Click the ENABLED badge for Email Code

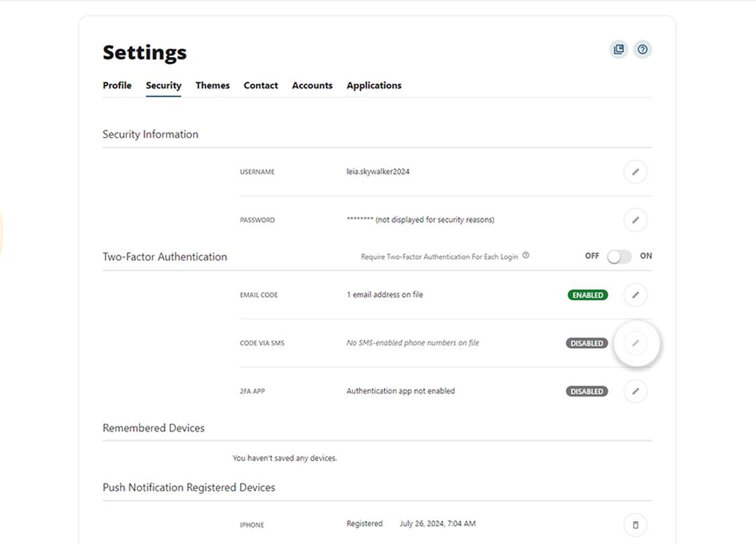tap(588, 295)
